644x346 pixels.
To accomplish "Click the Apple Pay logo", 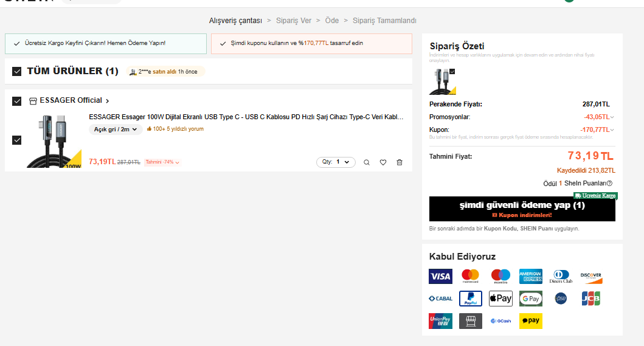I will click(x=500, y=299).
